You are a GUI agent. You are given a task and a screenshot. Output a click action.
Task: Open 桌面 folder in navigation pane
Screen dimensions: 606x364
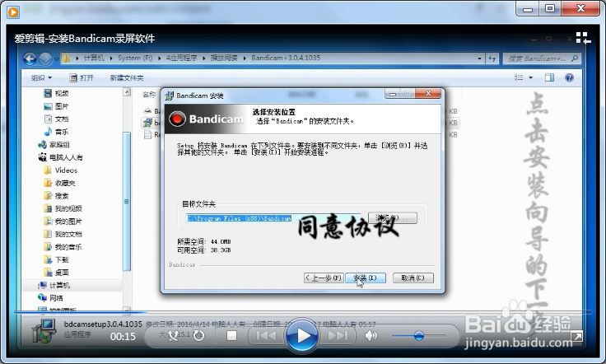click(x=57, y=272)
